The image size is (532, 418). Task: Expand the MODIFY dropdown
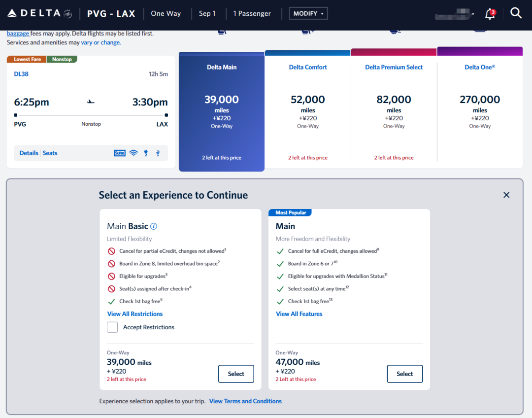point(308,13)
